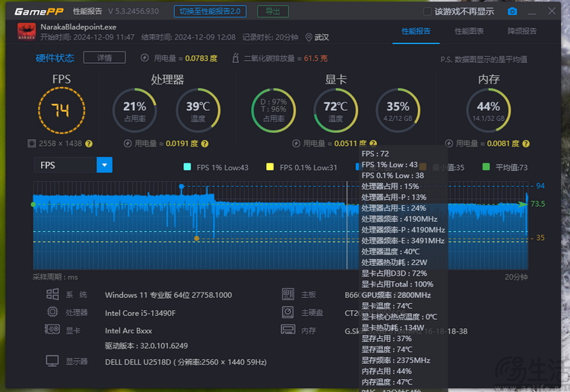Click the Windows 11 专业版 system text
Image resolution: width=570 pixels, height=392 pixels.
point(168,295)
